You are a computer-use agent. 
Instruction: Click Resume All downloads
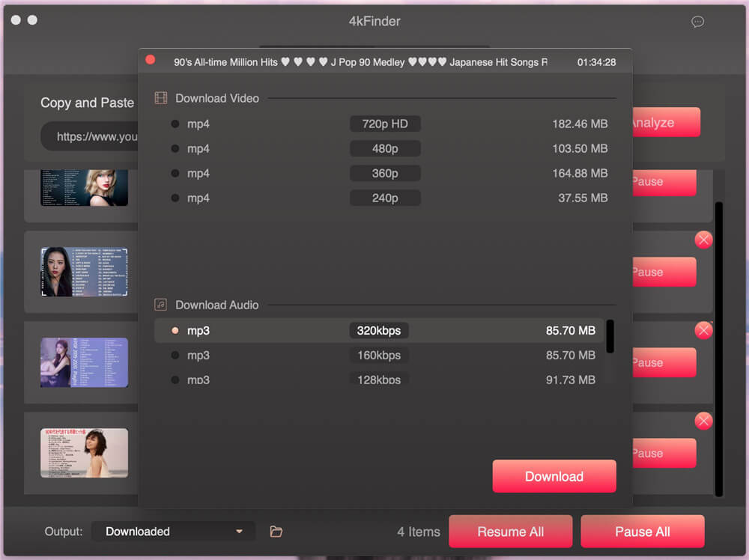point(510,532)
